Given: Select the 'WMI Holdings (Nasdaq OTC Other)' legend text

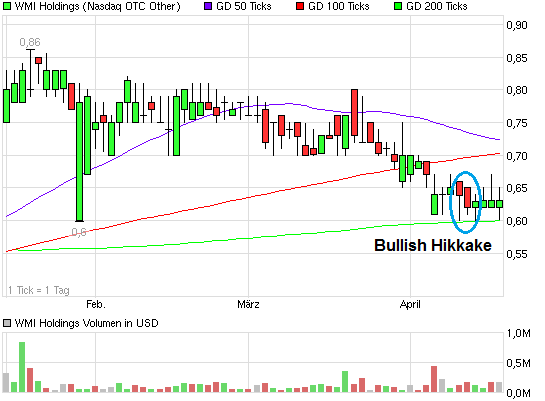Looking at the screenshot, I should coord(98,6).
